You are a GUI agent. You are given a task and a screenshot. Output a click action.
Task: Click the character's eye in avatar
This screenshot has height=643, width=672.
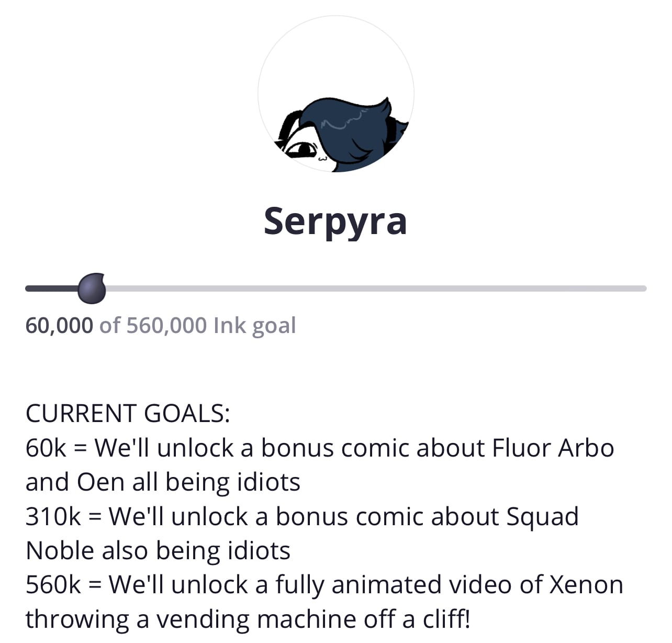coord(302,150)
